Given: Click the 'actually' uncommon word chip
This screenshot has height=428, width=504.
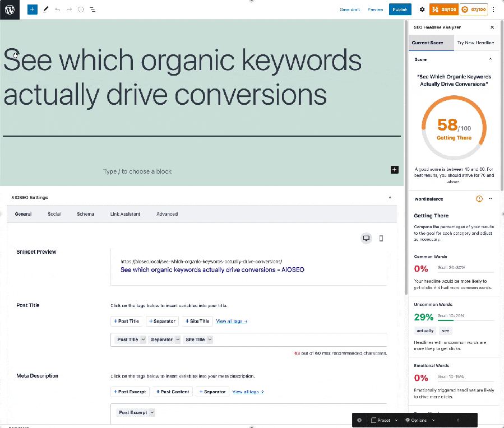Looking at the screenshot, I should (425, 331).
